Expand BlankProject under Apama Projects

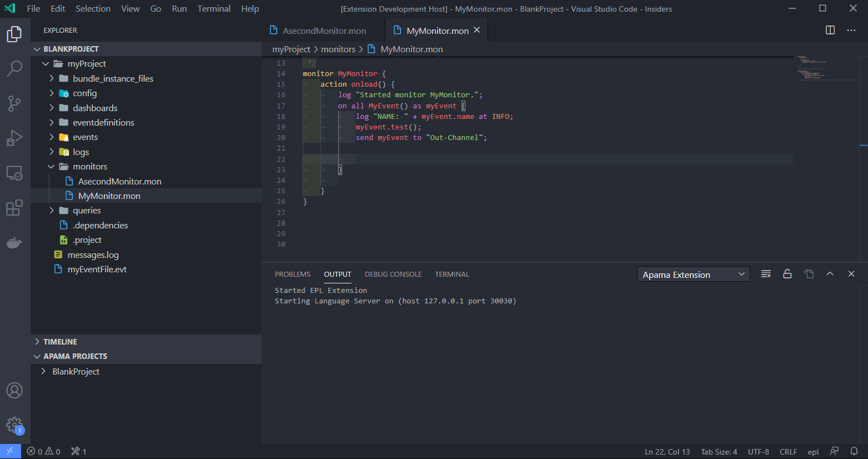click(x=146, y=371)
